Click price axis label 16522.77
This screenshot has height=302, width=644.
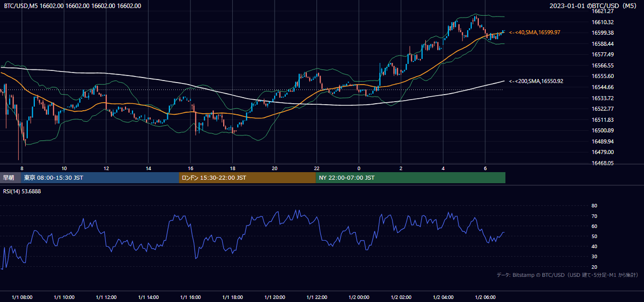603,109
